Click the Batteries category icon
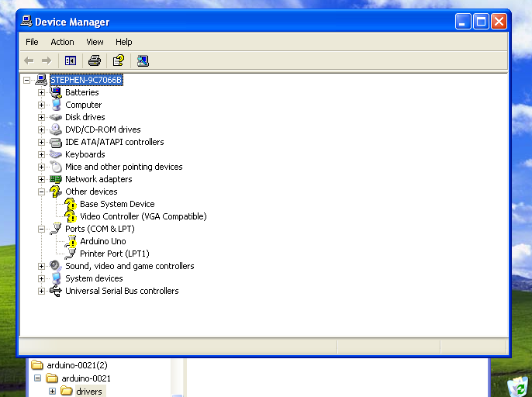This screenshot has width=532, height=397. 56,92
